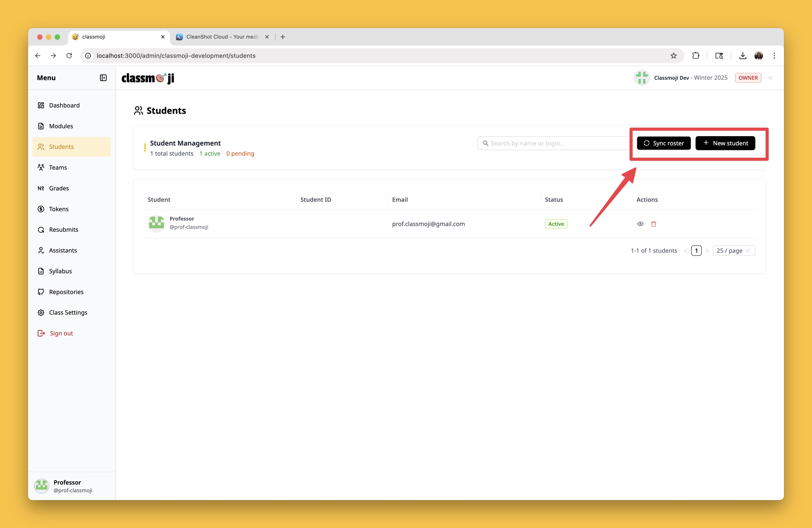Select the classmoji browser tab

point(118,37)
